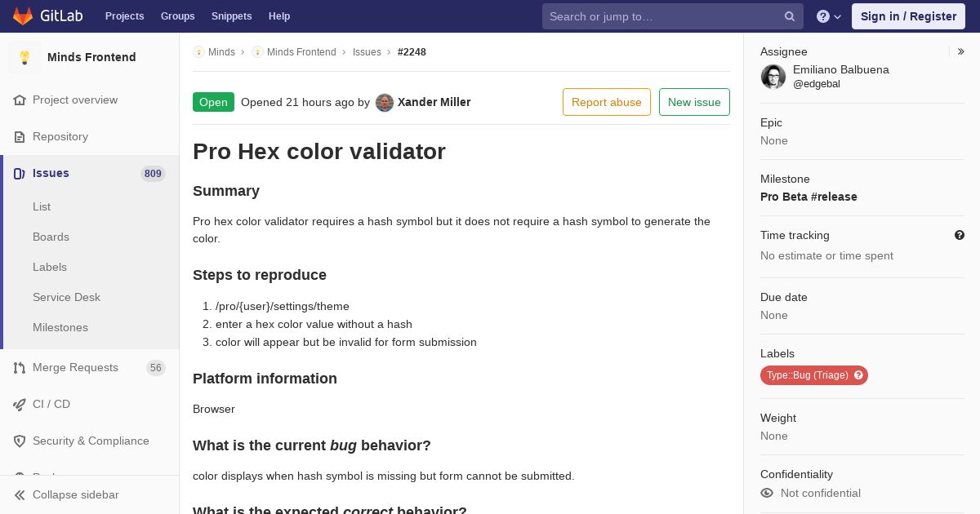The image size is (980, 514).
Task: Click the Merge Requests icon
Action: coord(20,368)
